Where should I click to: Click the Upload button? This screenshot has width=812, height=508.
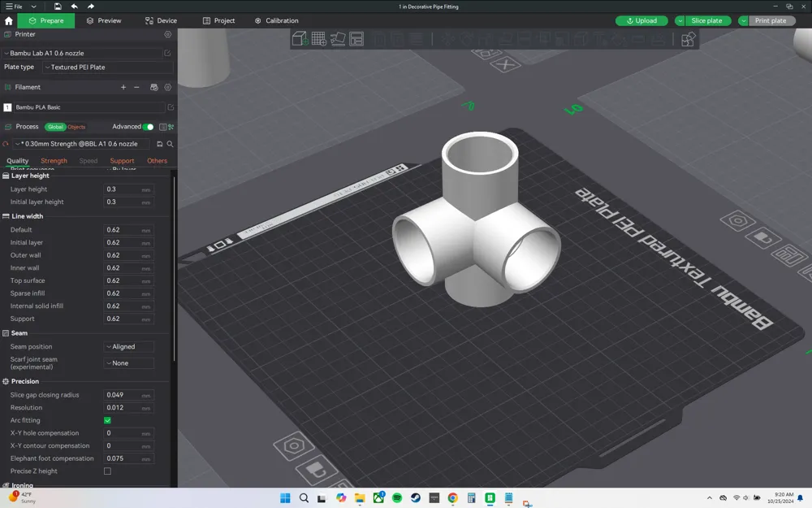[641, 20]
